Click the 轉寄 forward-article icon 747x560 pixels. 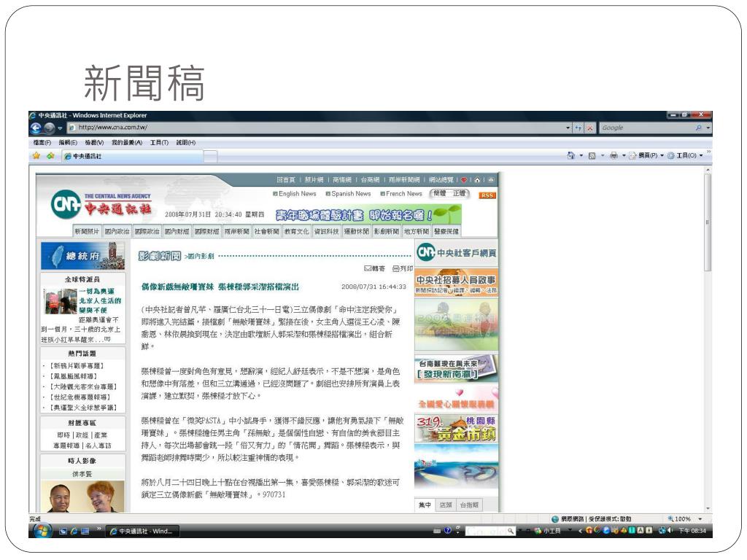click(374, 268)
